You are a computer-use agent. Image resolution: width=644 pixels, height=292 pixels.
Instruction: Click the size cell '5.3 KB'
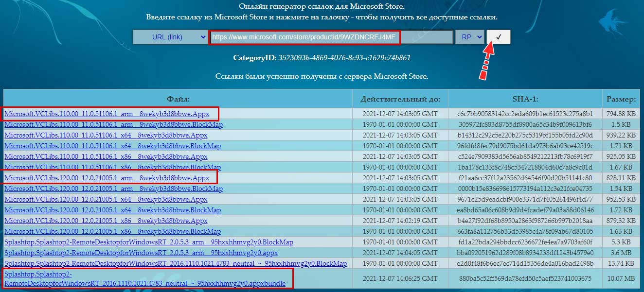click(x=621, y=242)
